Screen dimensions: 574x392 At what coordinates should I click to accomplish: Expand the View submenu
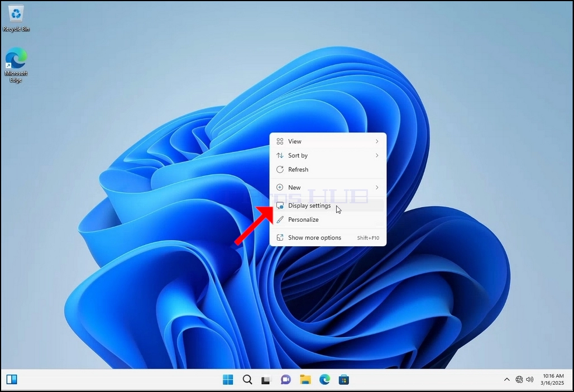tap(328, 141)
